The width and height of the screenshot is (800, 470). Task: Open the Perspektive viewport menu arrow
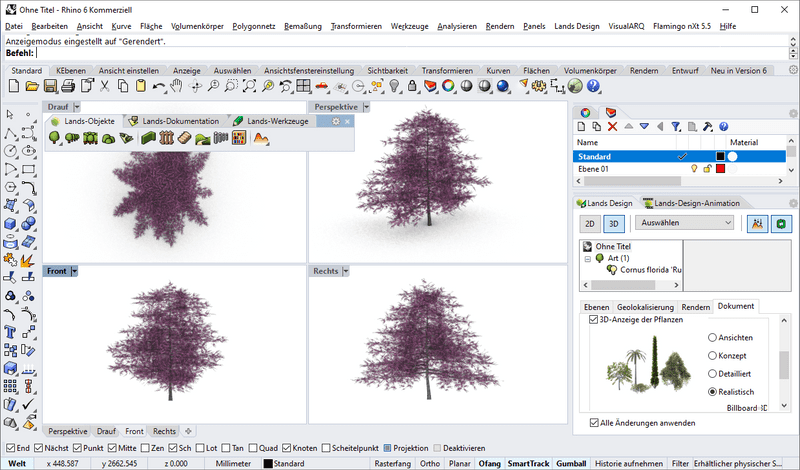click(366, 106)
